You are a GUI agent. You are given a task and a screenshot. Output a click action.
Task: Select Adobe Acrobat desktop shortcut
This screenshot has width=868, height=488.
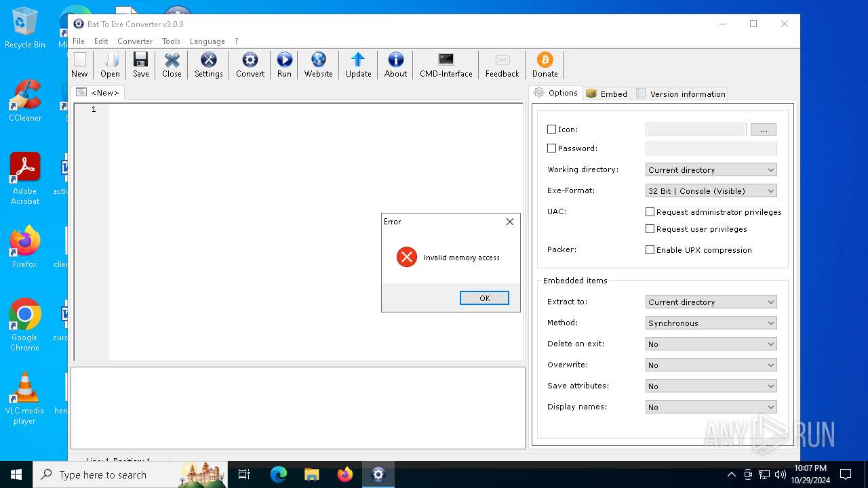pos(24,179)
